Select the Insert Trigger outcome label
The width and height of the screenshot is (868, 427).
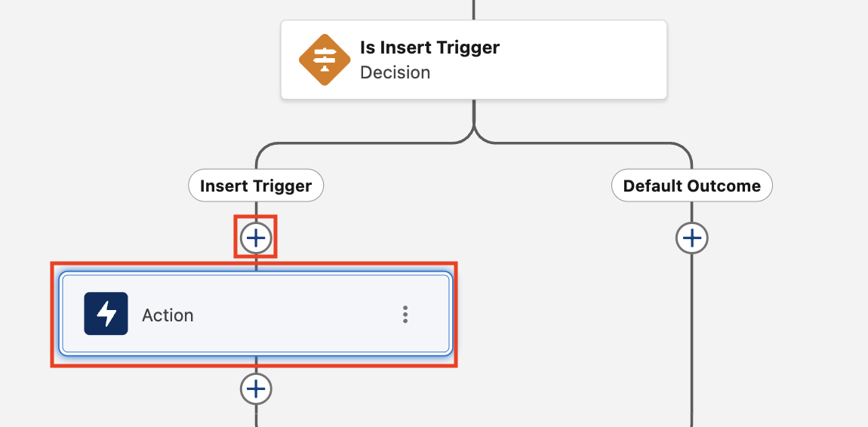point(256,186)
